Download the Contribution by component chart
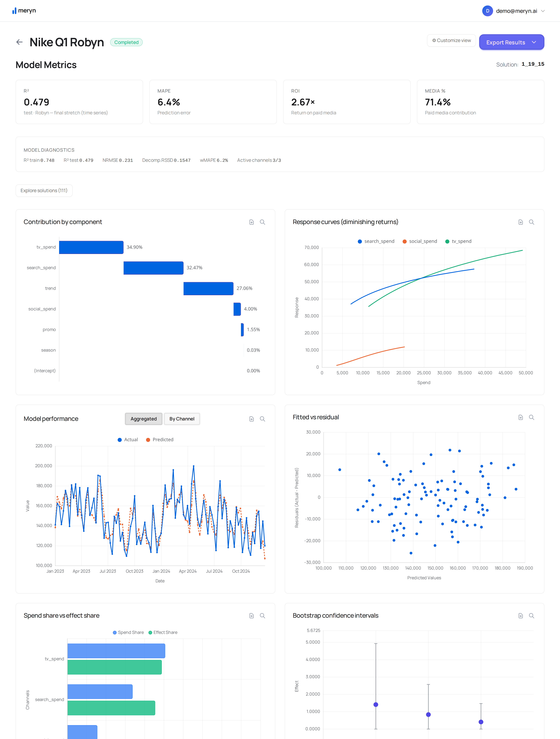The height and width of the screenshot is (739, 560). point(252,222)
